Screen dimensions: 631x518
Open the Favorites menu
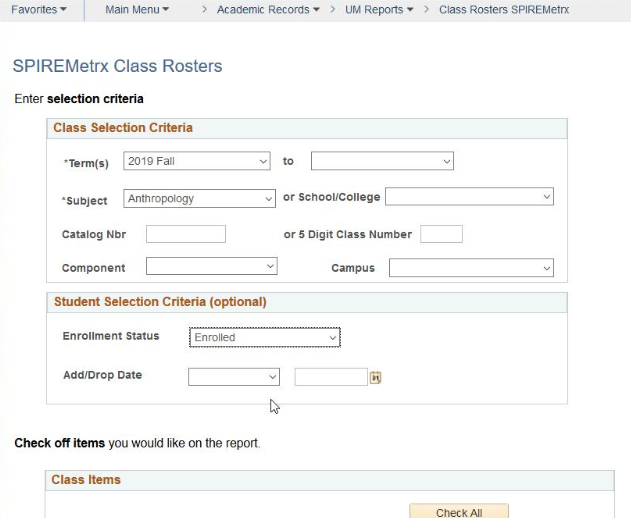pos(39,10)
